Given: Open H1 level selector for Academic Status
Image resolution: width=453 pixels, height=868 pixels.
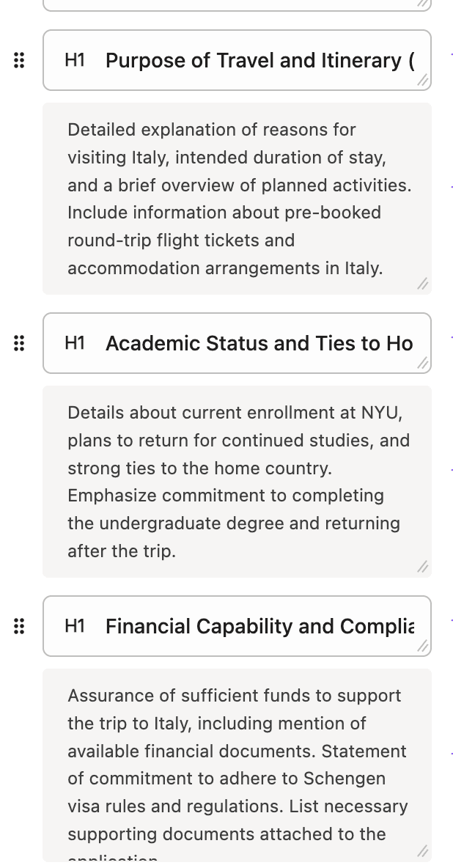Looking at the screenshot, I should (75, 343).
